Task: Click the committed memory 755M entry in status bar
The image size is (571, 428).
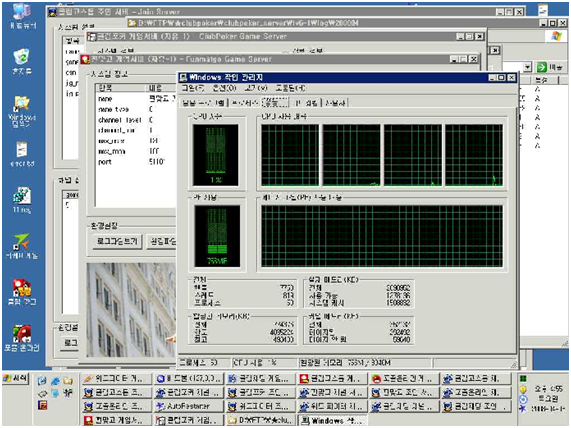Action: [365, 363]
